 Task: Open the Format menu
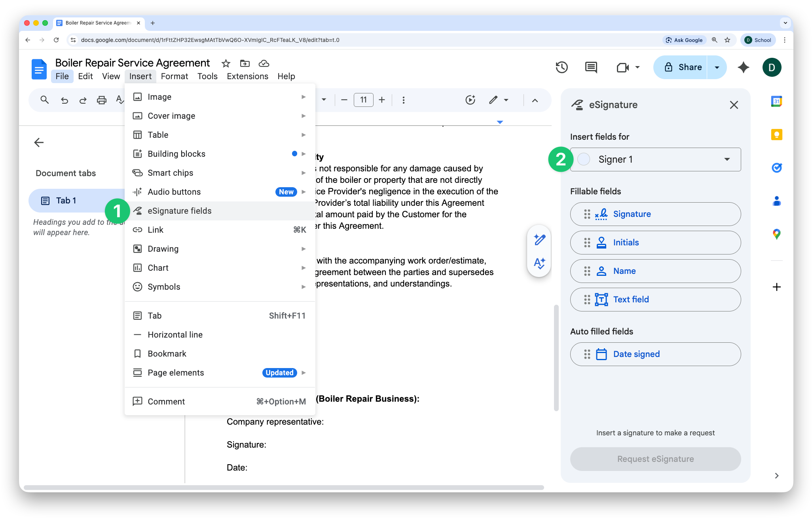click(x=174, y=76)
